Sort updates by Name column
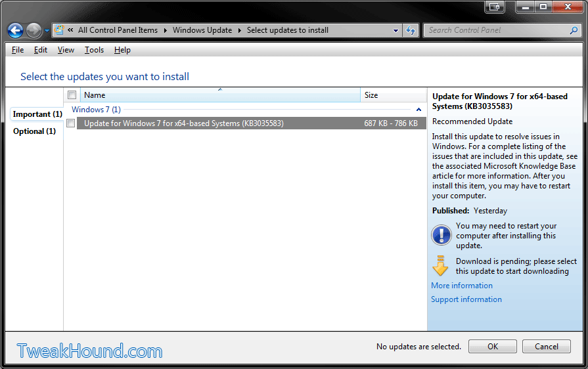 click(x=220, y=95)
